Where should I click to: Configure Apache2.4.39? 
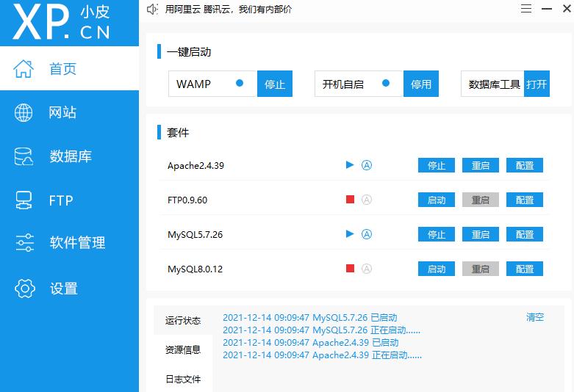coord(525,165)
